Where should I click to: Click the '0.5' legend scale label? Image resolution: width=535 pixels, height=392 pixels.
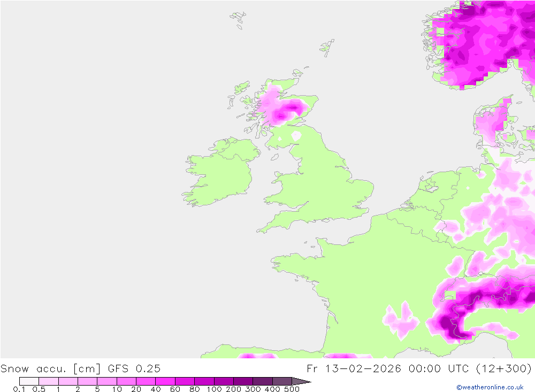click(39, 389)
